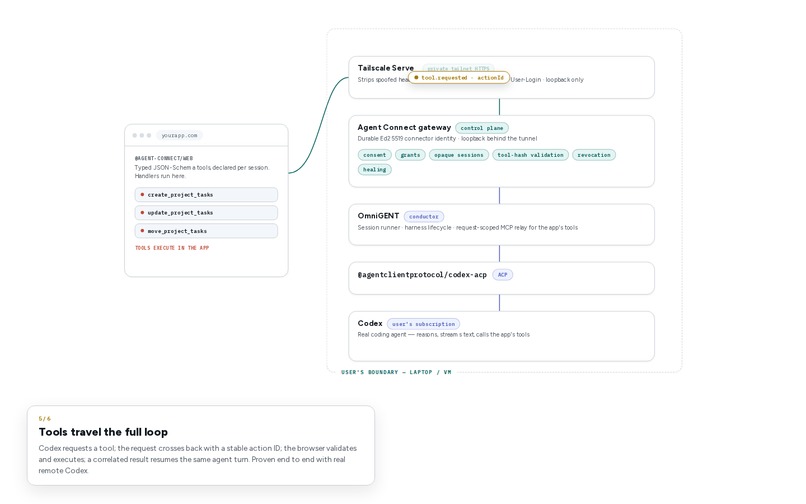Select the revocation pill
The width and height of the screenshot is (806, 504).
(594, 155)
